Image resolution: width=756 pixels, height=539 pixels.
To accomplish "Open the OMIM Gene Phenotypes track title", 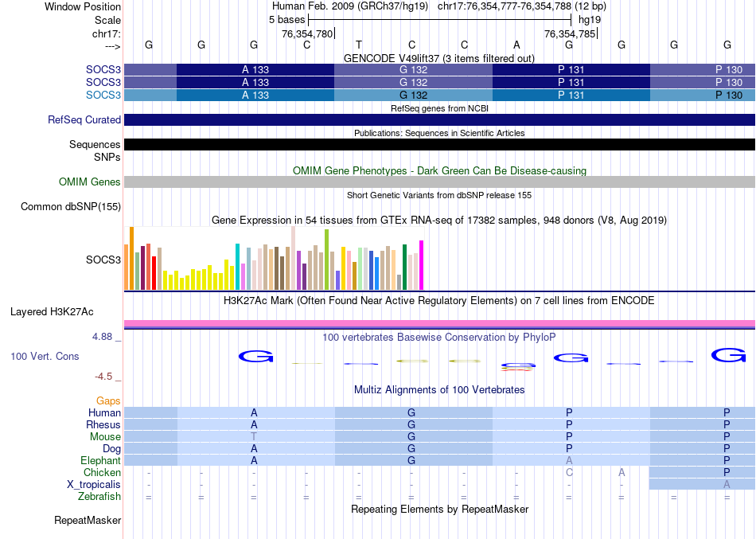I will click(x=439, y=171).
